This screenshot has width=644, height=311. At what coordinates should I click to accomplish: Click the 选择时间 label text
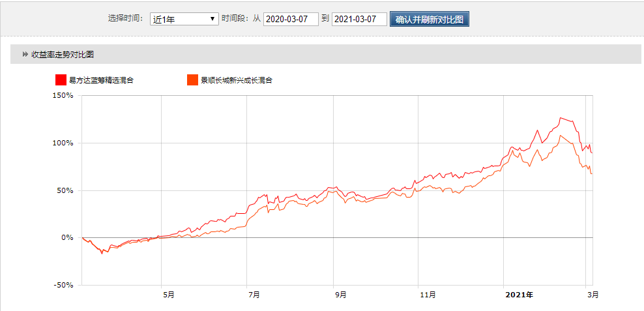pyautogui.click(x=126, y=19)
